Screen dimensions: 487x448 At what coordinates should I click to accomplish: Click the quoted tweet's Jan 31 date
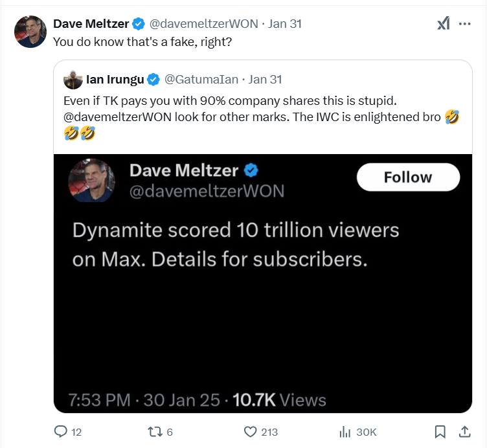265,80
